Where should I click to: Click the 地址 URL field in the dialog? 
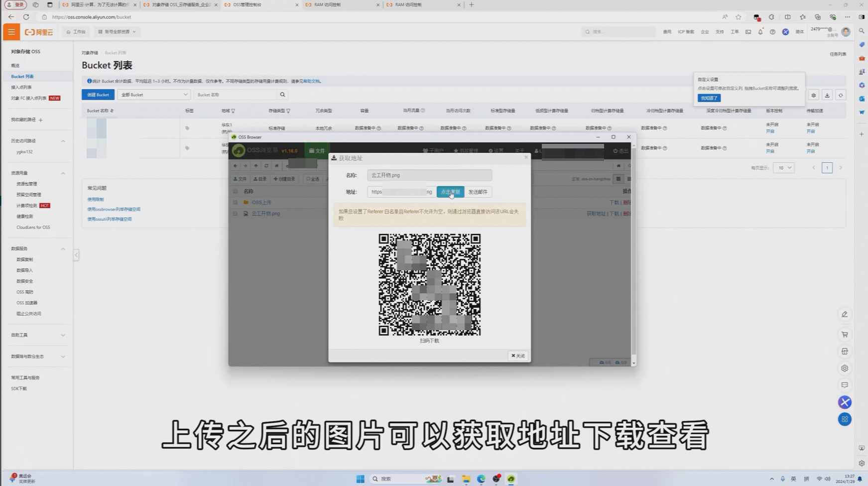(x=401, y=192)
